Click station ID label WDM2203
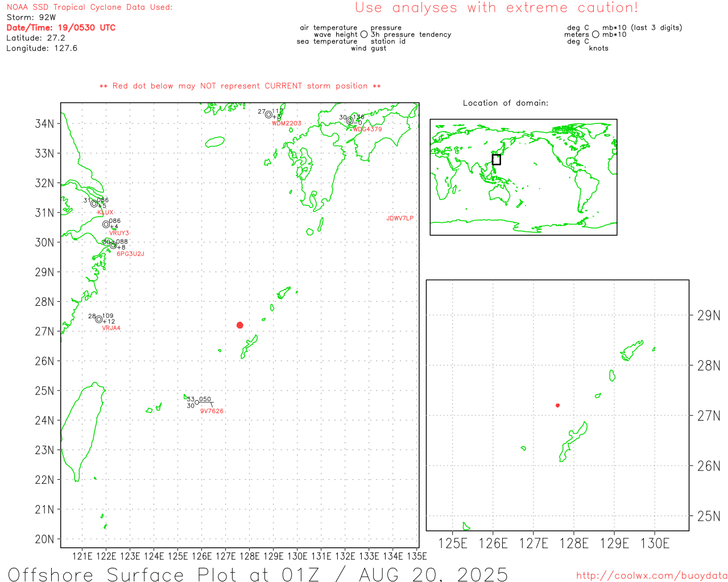Viewport: 728px width, 582px height. 287,123
